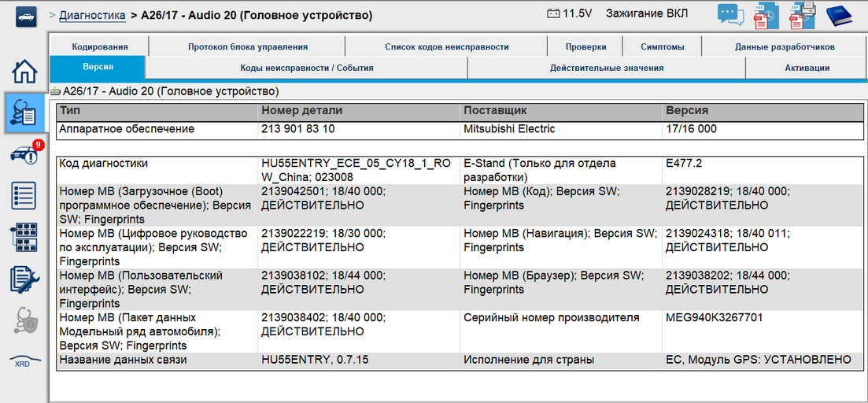Click the Версия column header
Screen dimensions: 868x403
pyautogui.click(x=763, y=111)
